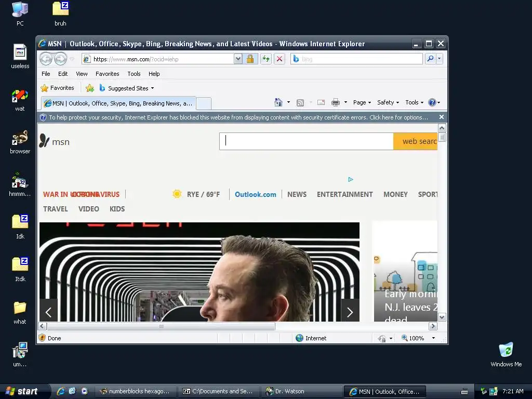Open the 100% zoom level dropdown

[433, 338]
